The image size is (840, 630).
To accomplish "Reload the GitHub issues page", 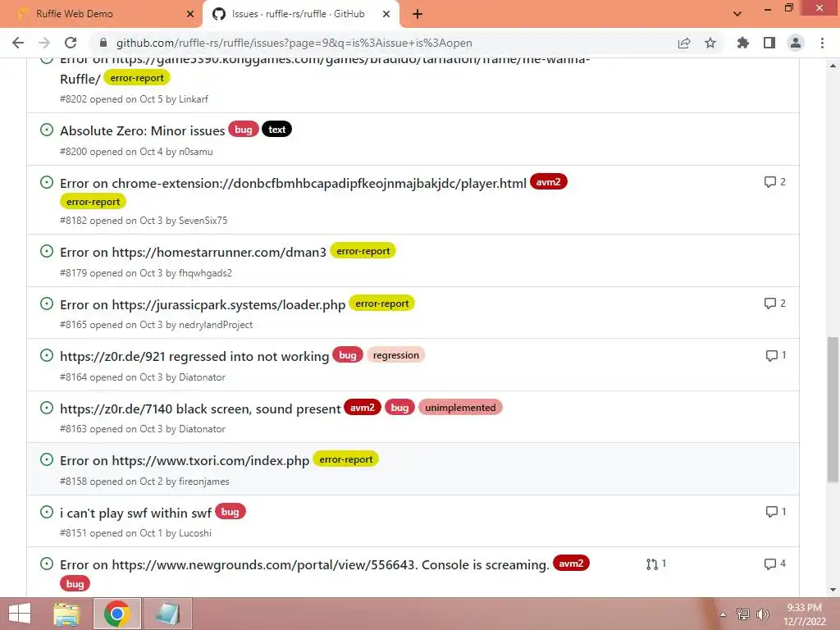I will [x=71, y=43].
